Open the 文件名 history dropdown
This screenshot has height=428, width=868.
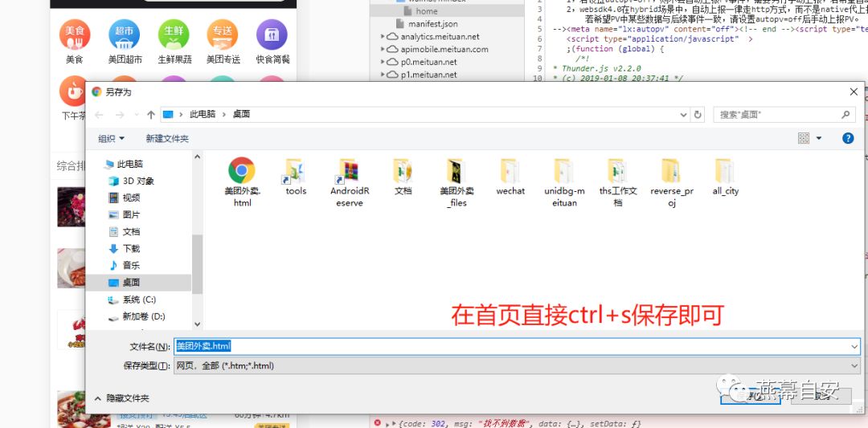pos(855,347)
